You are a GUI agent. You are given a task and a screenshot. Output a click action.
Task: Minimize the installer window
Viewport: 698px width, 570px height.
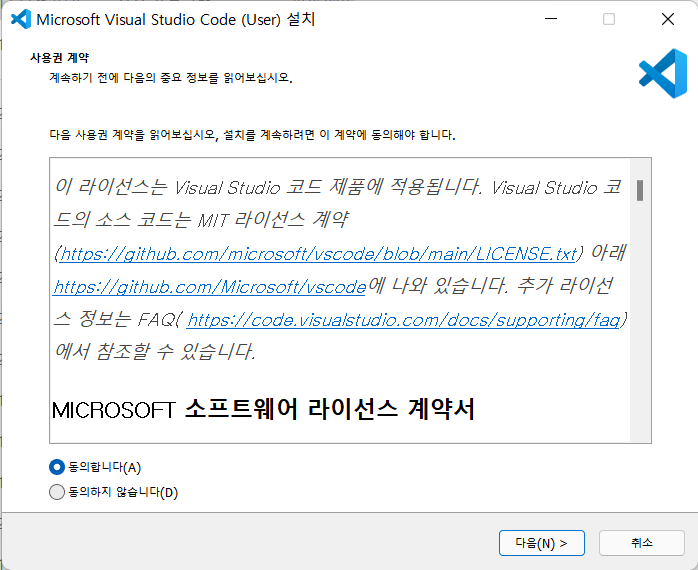click(x=551, y=19)
